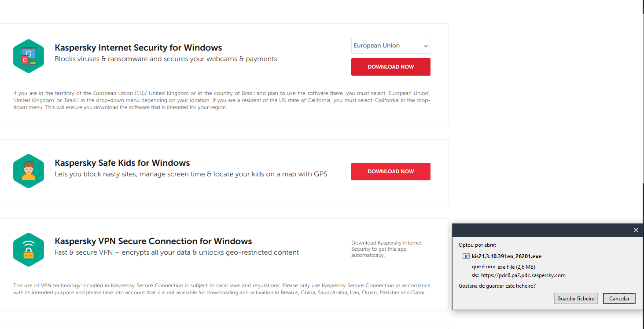
Task: Click the exe file icon in dialog
Action: click(466, 256)
